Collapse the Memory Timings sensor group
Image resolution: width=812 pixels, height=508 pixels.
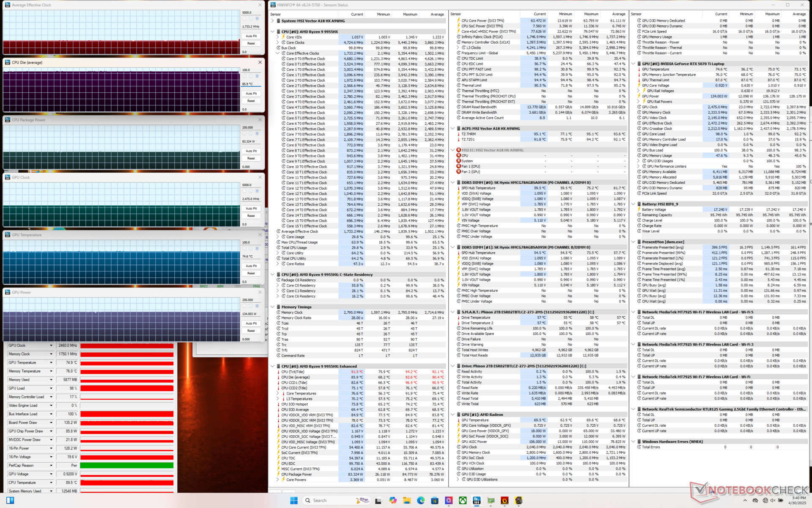[x=273, y=307]
